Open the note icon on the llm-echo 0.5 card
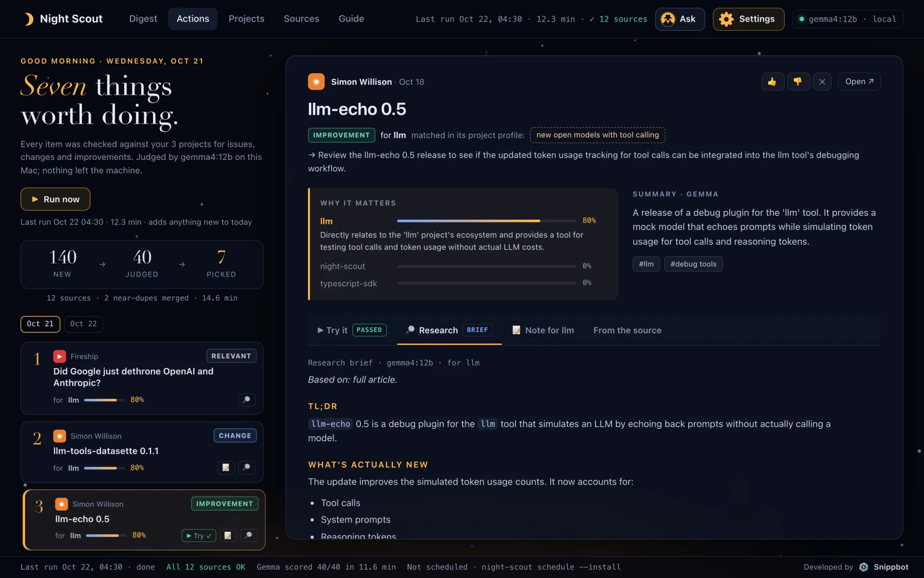Screen dimensions: 924x578 228,536
